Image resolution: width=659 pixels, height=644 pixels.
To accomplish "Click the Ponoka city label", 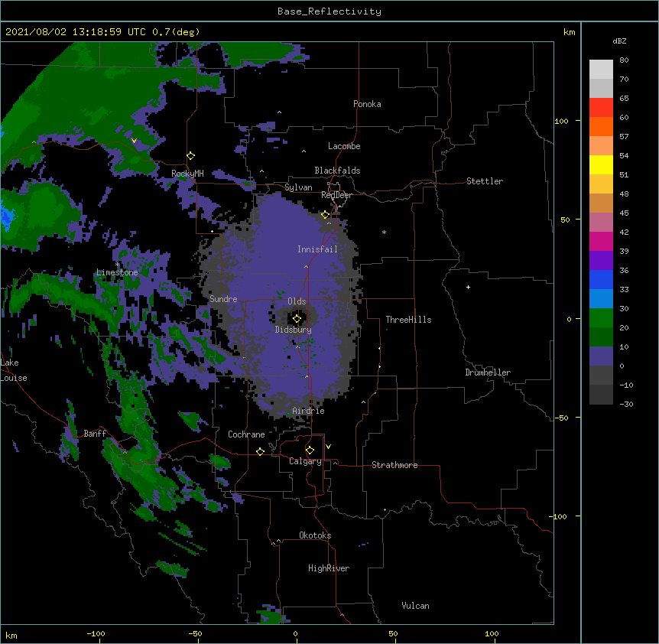I will [367, 104].
